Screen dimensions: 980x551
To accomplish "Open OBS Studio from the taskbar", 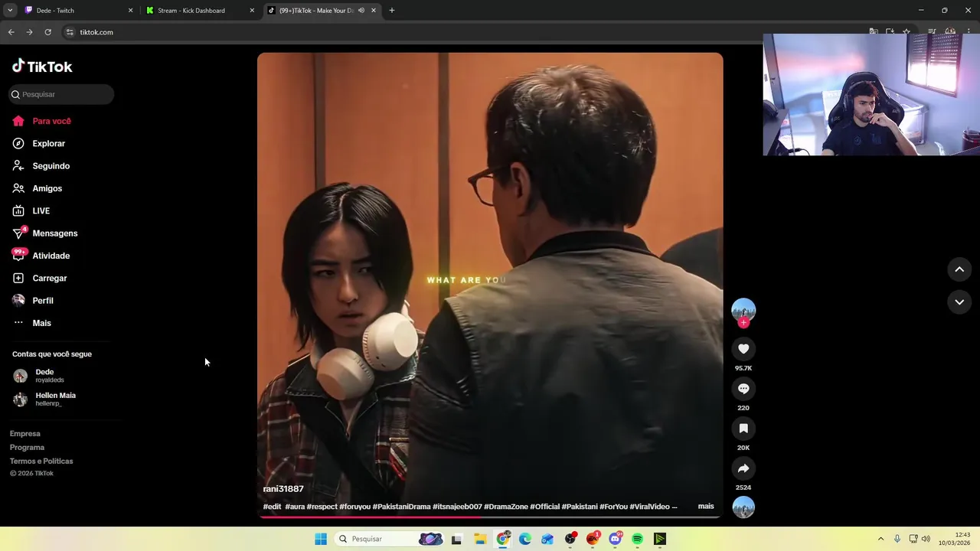I will click(570, 539).
